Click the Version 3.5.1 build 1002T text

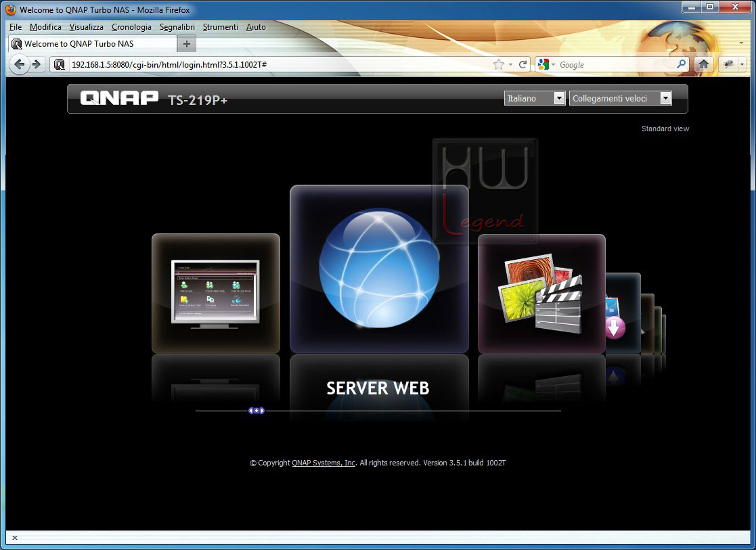click(x=464, y=463)
